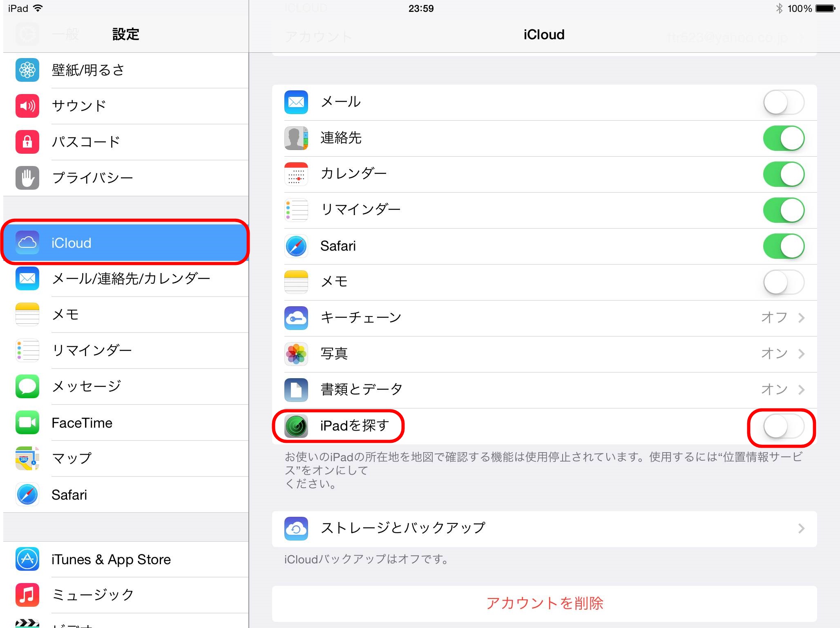Tap the iTunes & App Store icon
The image size is (840, 628).
coord(27,559)
